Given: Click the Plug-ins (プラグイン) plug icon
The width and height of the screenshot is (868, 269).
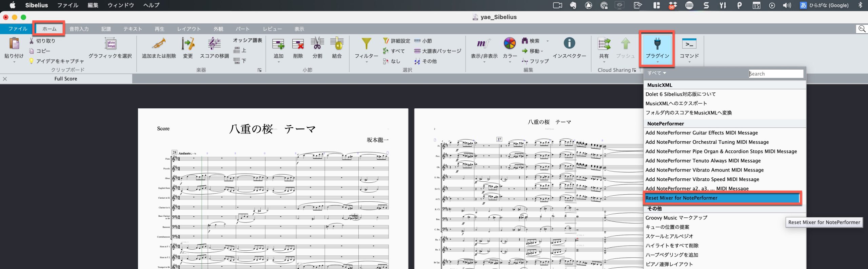Looking at the screenshot, I should coord(657,44).
